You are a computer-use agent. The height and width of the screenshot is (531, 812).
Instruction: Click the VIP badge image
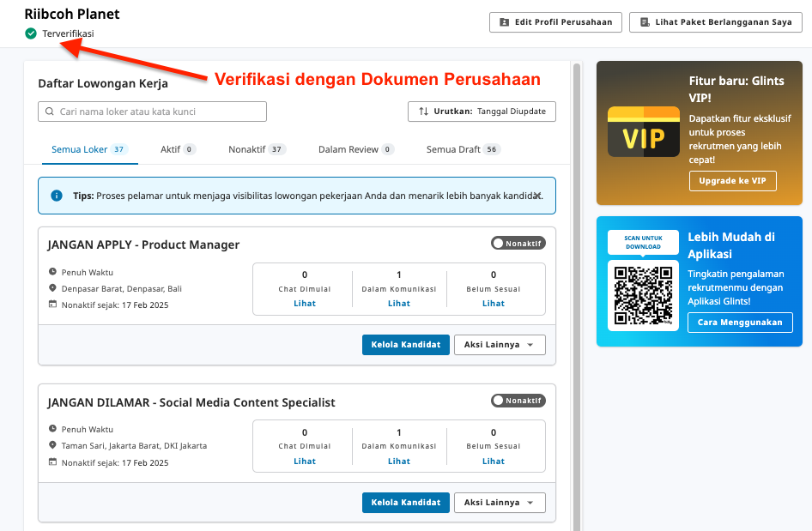(x=644, y=131)
